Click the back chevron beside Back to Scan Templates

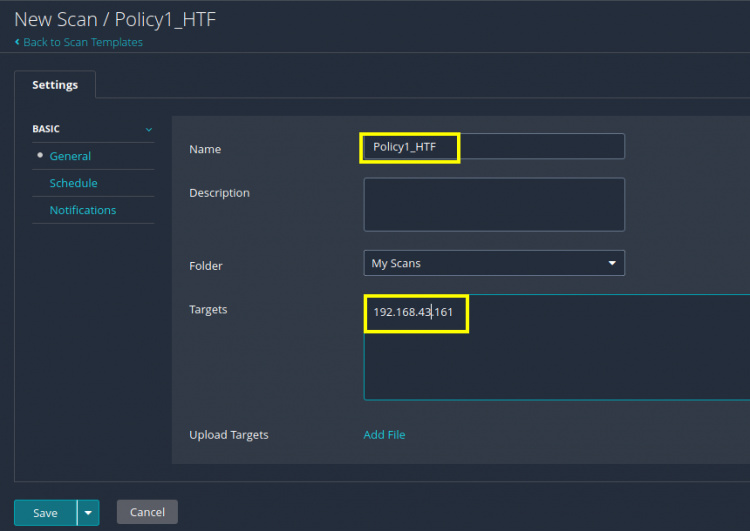(x=17, y=42)
